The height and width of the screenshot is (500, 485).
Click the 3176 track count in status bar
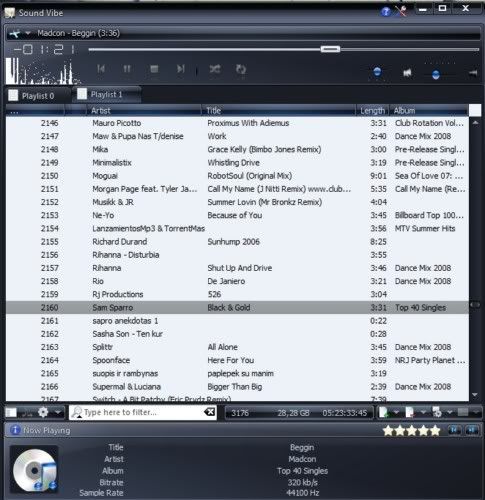pos(240,413)
